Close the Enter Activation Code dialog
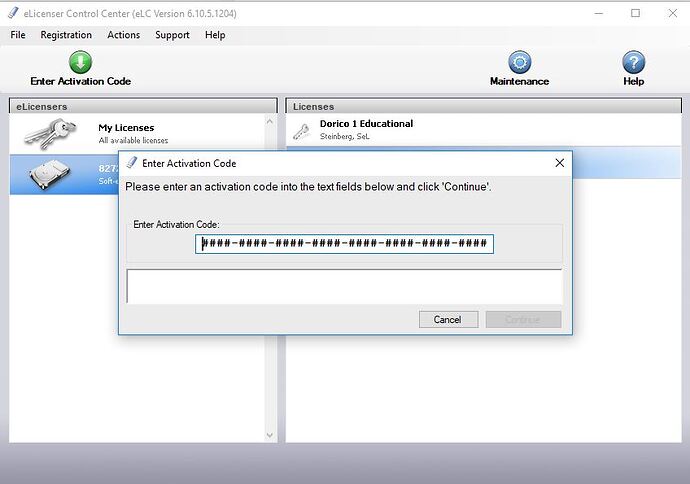This screenshot has height=484, width=690. 559,163
